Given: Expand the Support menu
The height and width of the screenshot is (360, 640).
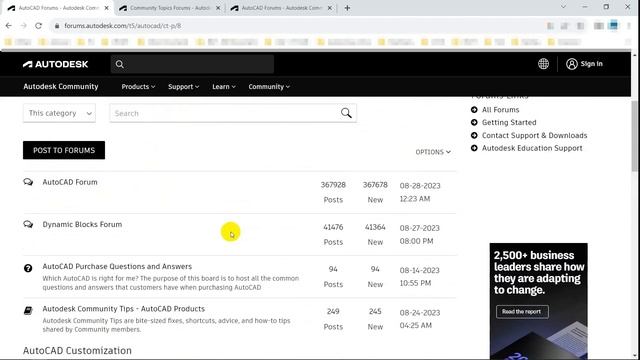Looking at the screenshot, I should (183, 87).
